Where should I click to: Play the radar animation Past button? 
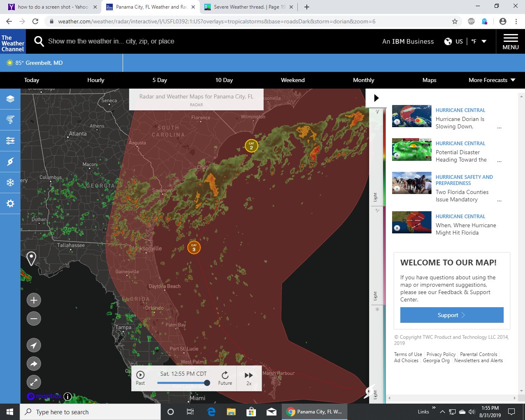click(140, 378)
